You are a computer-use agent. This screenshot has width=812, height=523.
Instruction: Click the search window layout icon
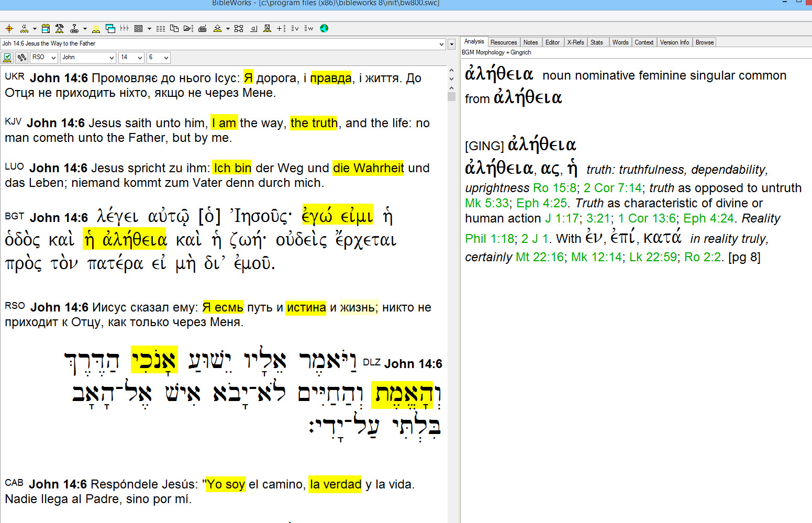click(46, 28)
